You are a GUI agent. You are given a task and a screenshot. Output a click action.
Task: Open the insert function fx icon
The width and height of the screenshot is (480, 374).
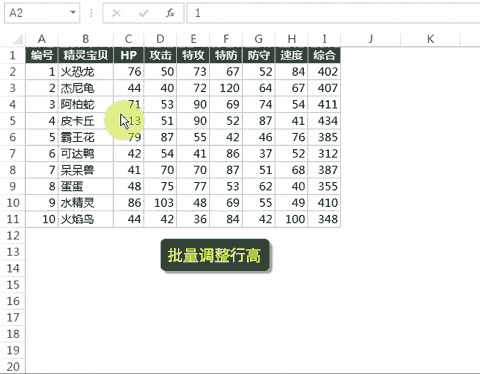[170, 13]
